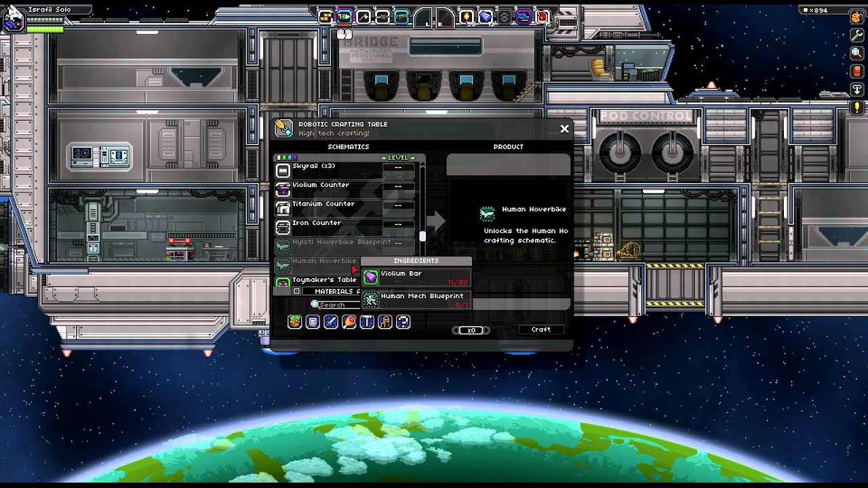Select the Toymaker's Table schematic
868x488 pixels.
[317, 283]
